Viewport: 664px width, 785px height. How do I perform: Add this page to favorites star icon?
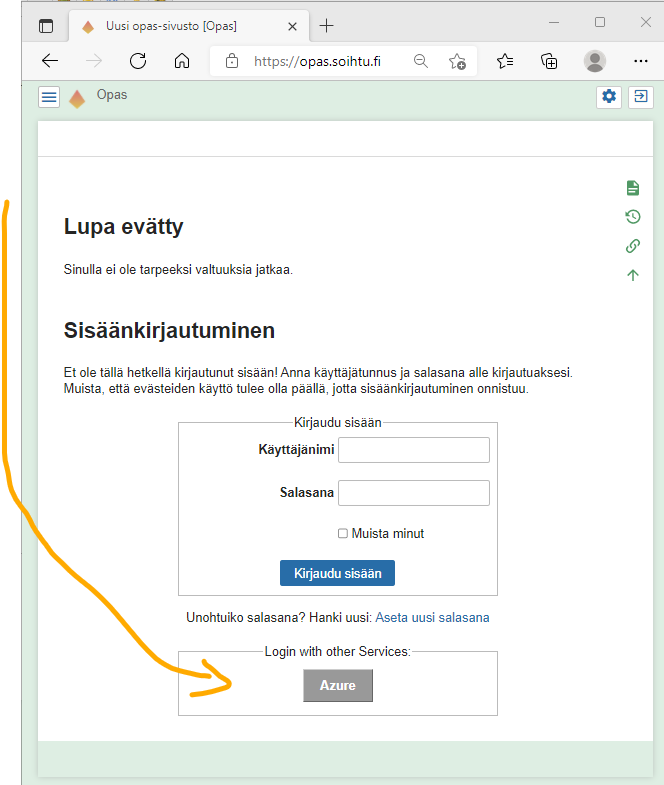click(x=457, y=61)
